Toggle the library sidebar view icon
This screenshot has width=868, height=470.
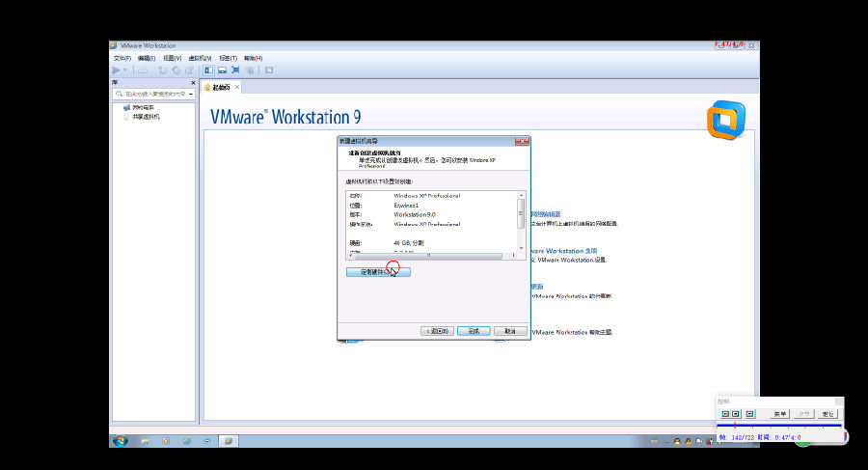point(208,70)
